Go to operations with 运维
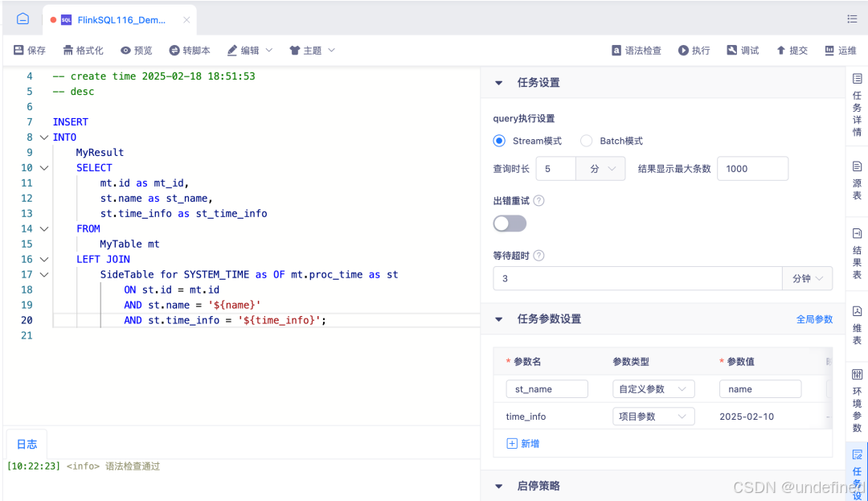 (841, 51)
